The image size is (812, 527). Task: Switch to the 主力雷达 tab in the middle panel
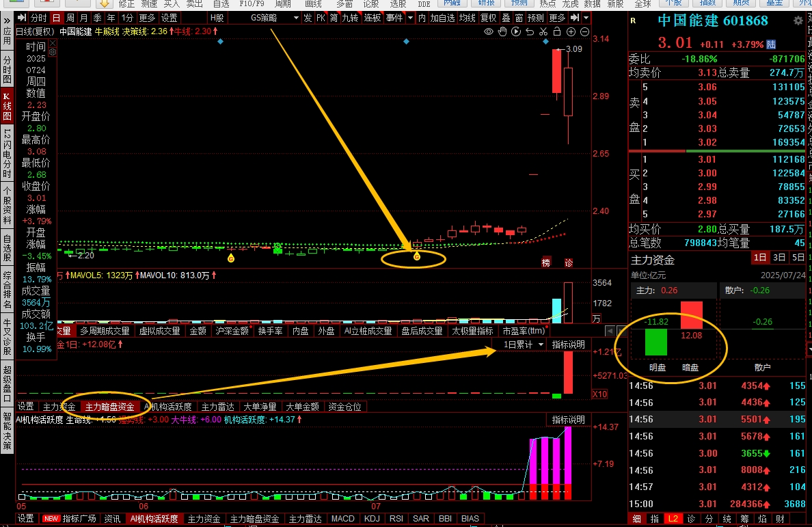coord(217,407)
